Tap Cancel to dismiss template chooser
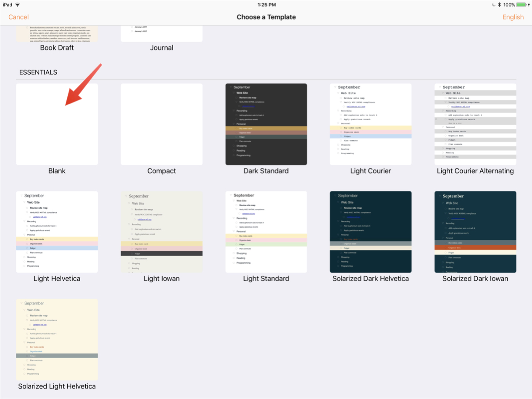 click(x=18, y=17)
